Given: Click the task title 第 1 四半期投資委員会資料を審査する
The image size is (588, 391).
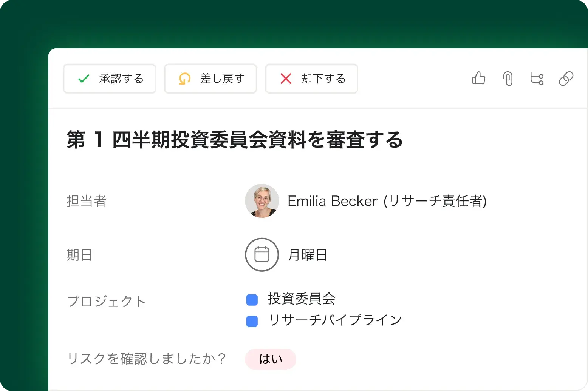Looking at the screenshot, I should [235, 140].
